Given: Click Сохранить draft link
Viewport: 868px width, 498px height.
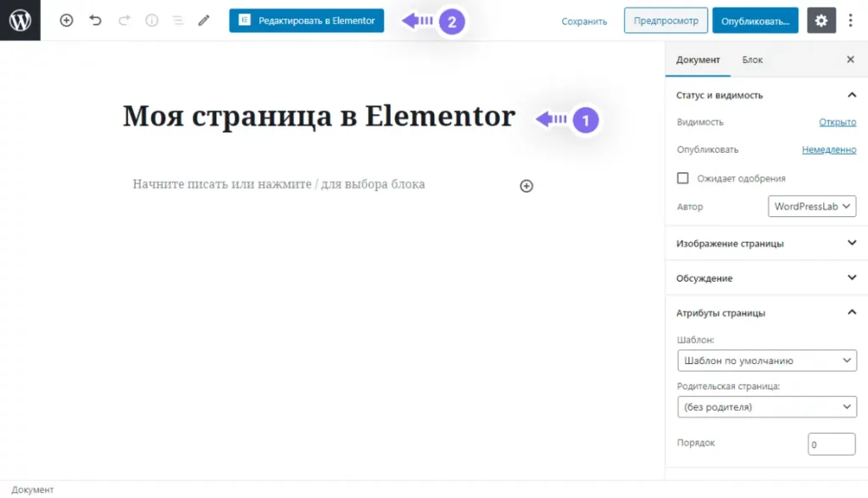Looking at the screenshot, I should coord(584,21).
